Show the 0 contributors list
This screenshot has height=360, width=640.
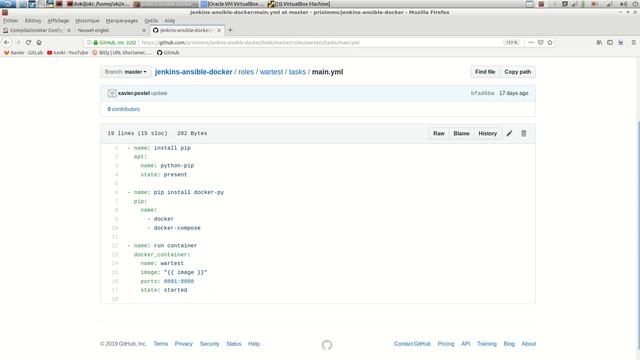click(124, 109)
